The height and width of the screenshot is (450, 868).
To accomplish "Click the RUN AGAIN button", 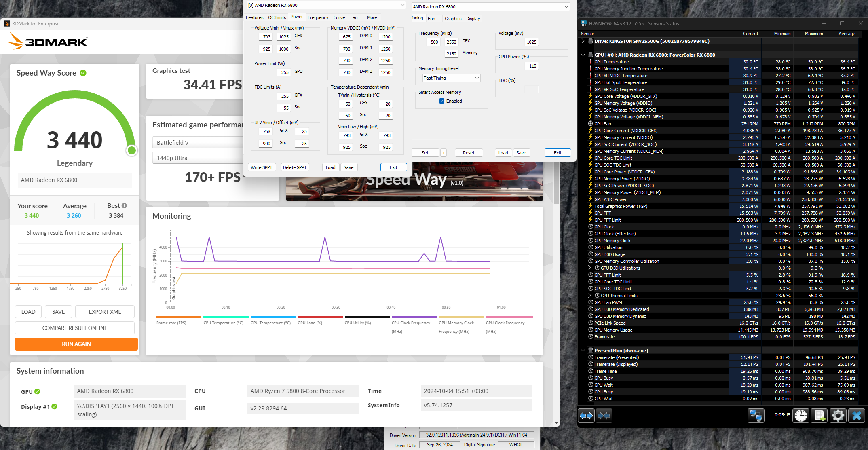I will pos(76,344).
